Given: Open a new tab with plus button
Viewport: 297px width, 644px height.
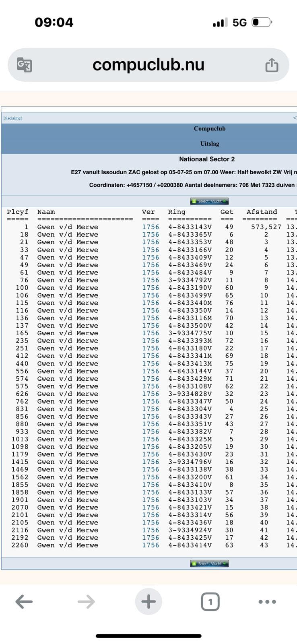Looking at the screenshot, I should coord(148,602).
